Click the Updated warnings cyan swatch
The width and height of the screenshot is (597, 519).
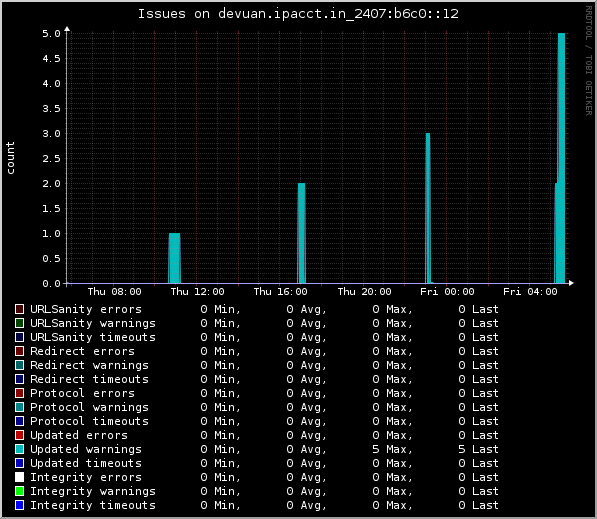tap(19, 449)
